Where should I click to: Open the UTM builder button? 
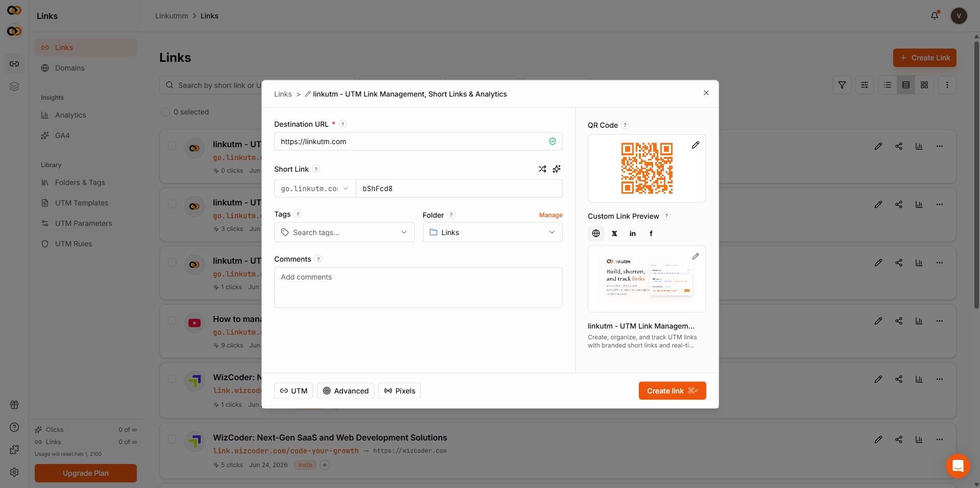[x=294, y=391]
